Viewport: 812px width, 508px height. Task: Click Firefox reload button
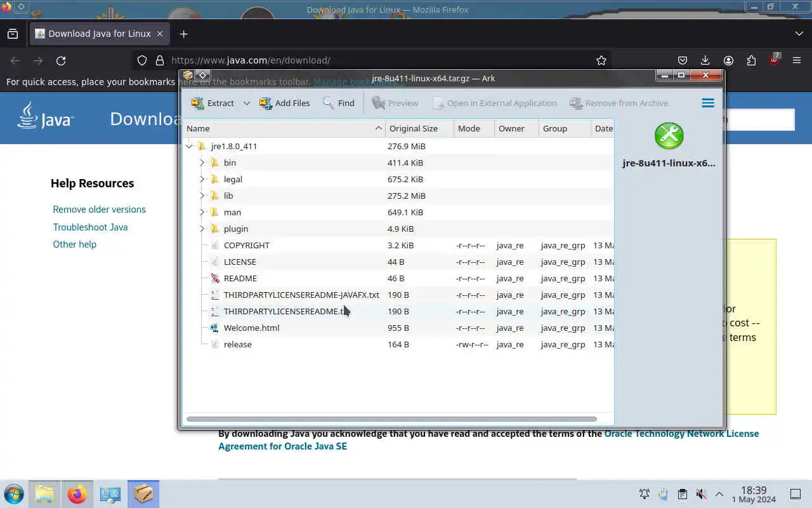pyautogui.click(x=61, y=60)
